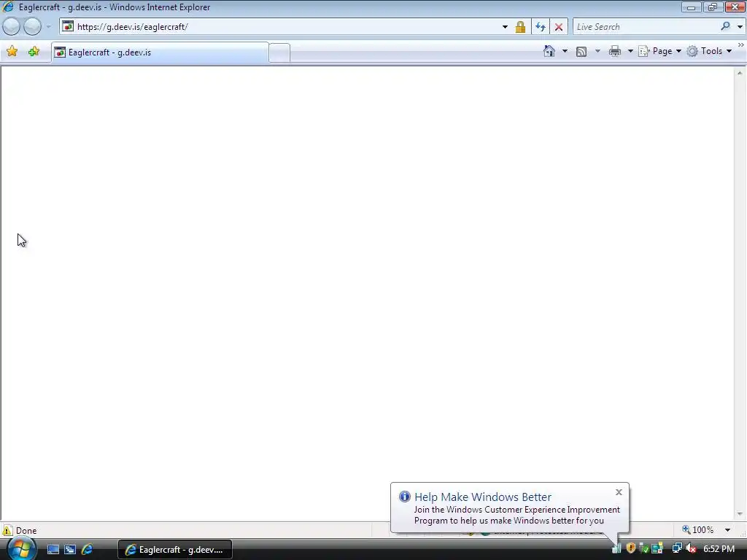Minimize the Internet Explorer window

tap(691, 7)
